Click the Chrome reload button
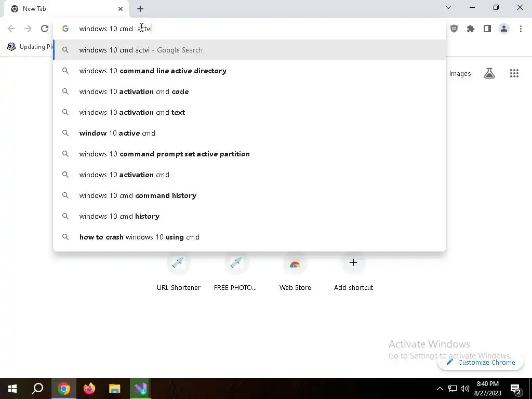This screenshot has width=532, height=399. click(x=45, y=29)
